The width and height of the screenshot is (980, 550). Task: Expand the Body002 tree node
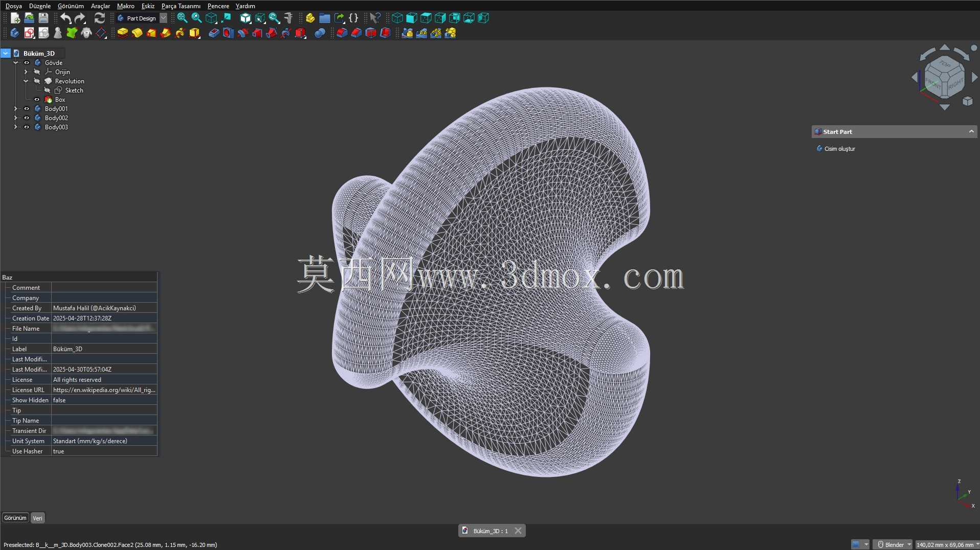click(15, 118)
